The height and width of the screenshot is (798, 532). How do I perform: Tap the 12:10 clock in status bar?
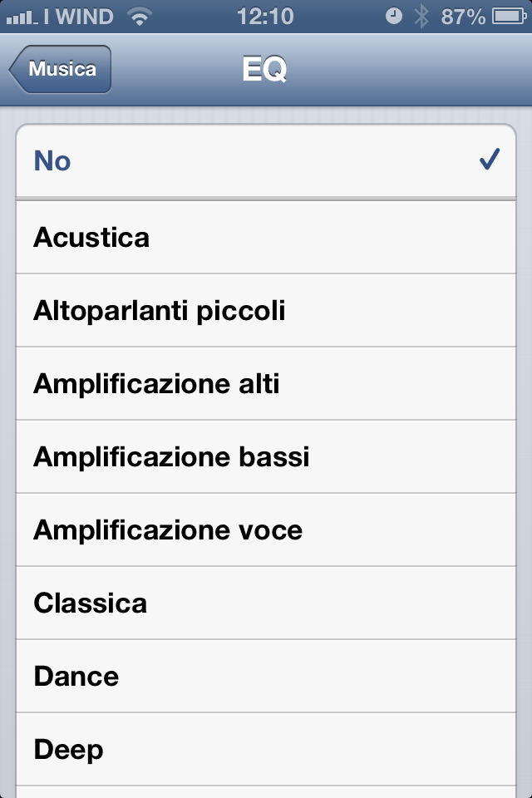pyautogui.click(x=265, y=16)
